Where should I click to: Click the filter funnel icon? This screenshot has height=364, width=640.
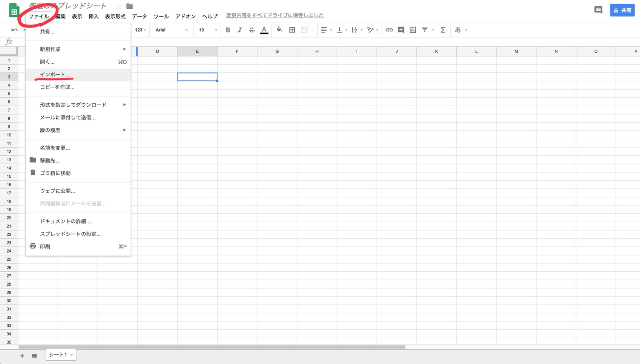tap(425, 30)
